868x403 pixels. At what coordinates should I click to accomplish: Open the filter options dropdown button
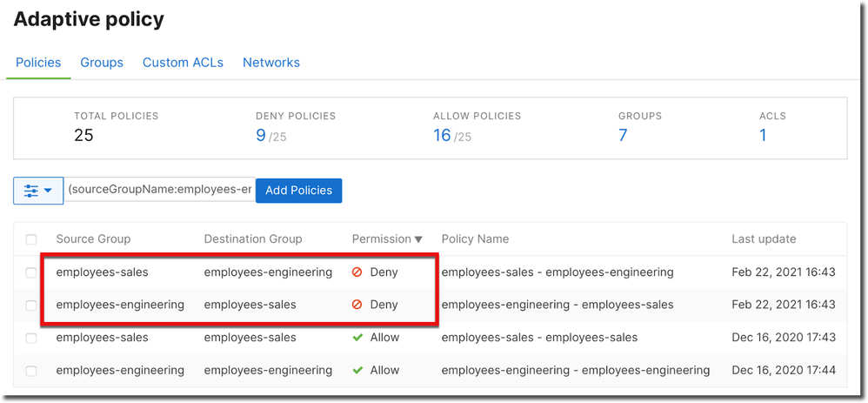38,191
